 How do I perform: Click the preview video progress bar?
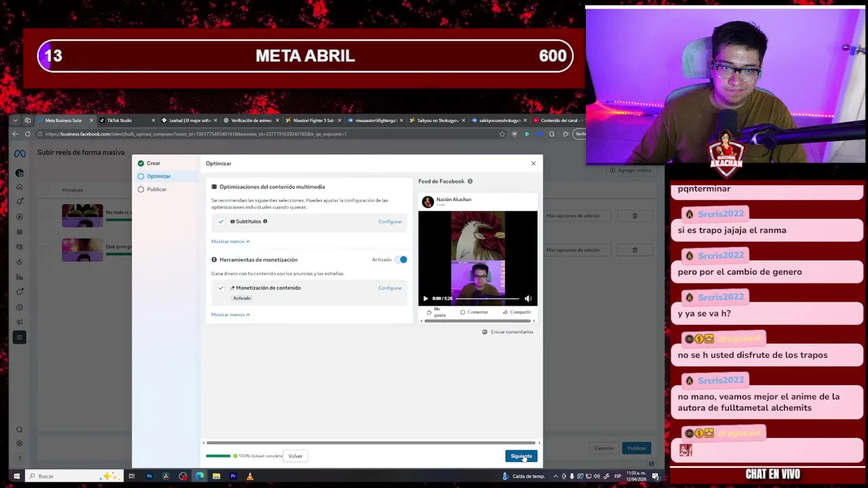pos(487,298)
